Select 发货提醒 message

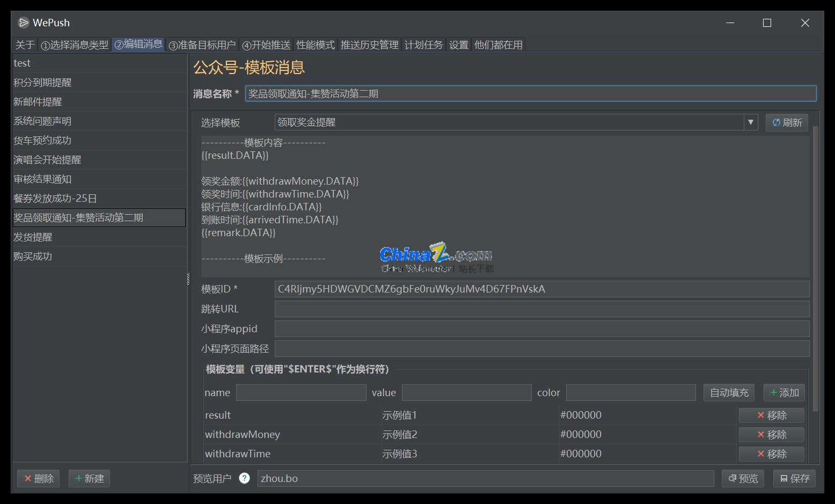click(99, 237)
